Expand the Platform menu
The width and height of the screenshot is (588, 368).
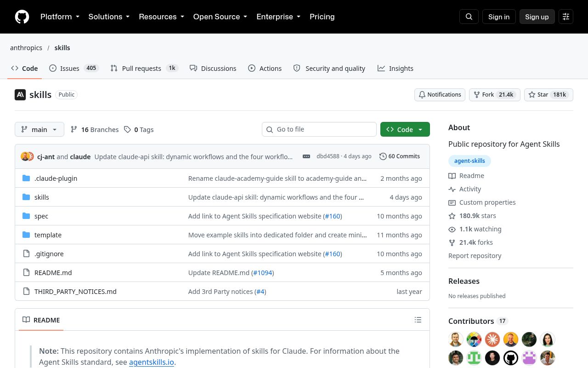(60, 17)
